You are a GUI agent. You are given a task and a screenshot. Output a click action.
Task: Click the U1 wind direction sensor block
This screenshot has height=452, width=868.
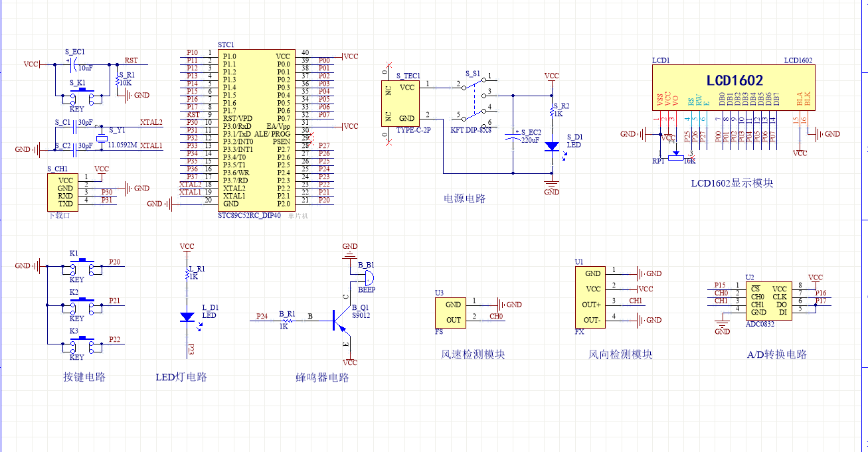coord(592,297)
